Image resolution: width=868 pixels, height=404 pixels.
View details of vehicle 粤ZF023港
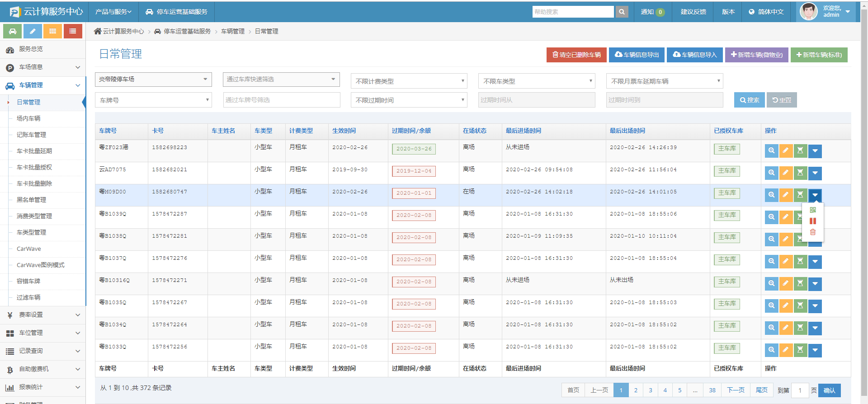click(x=771, y=150)
